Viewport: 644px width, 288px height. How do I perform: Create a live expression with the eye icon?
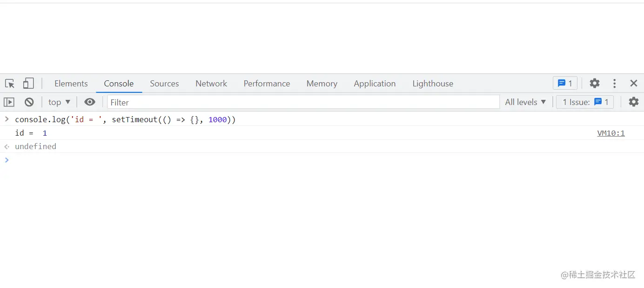point(89,102)
